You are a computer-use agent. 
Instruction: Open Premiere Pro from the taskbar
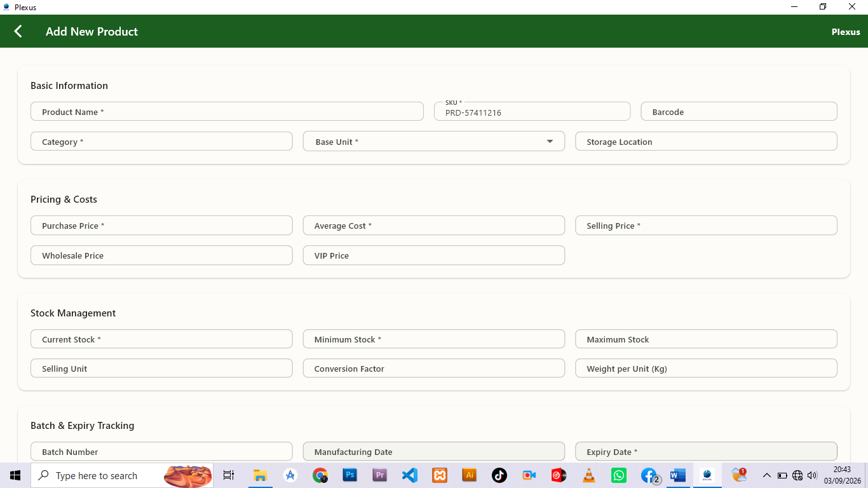point(380,475)
